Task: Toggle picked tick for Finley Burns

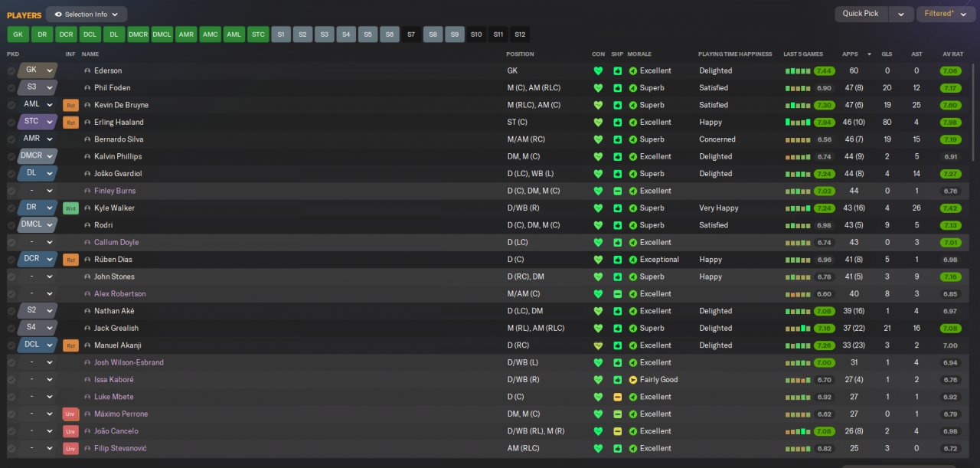Action: pos(11,191)
